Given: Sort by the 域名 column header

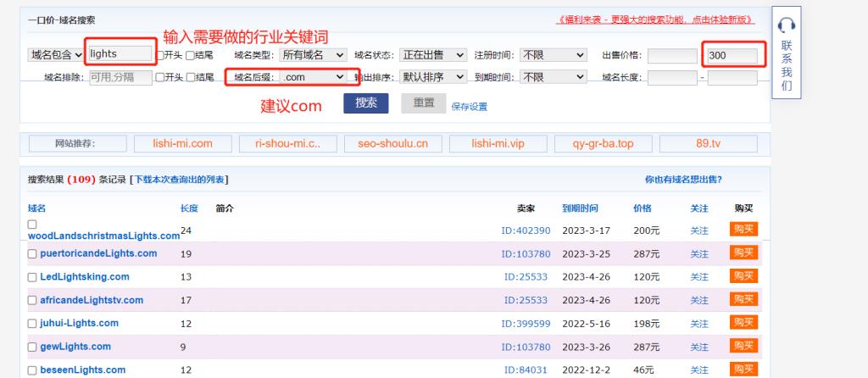Looking at the screenshot, I should pyautogui.click(x=36, y=208).
